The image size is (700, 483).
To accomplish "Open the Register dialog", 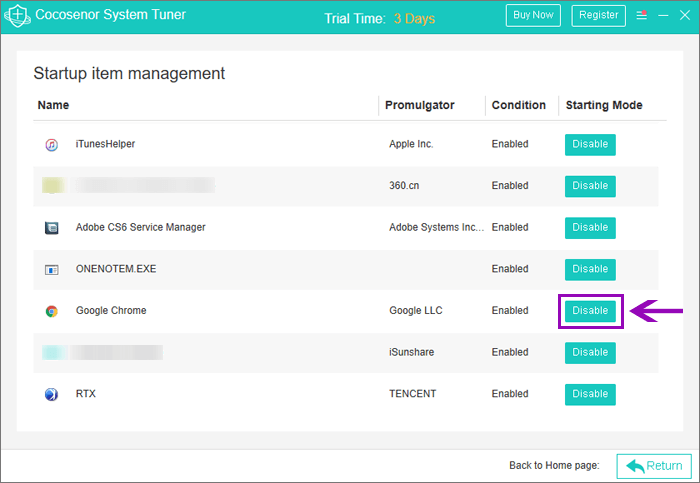I will tap(598, 16).
